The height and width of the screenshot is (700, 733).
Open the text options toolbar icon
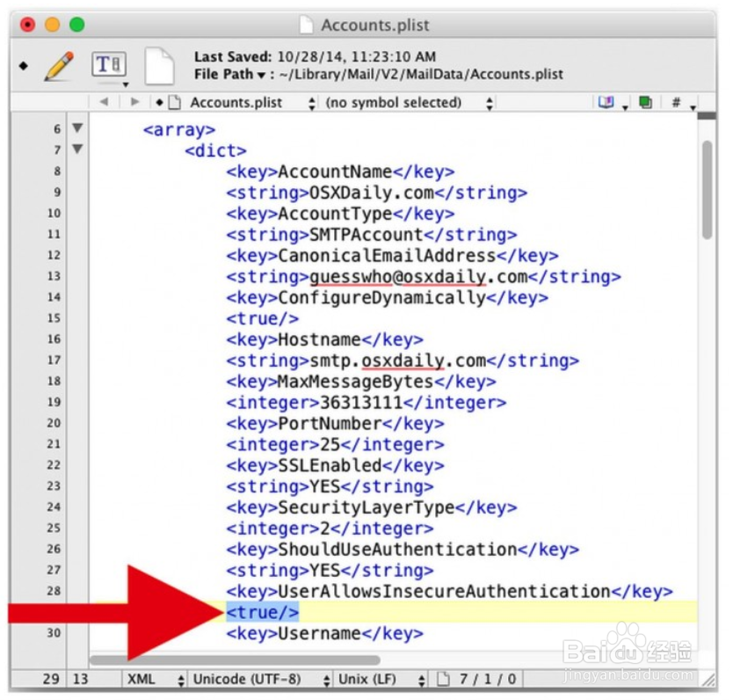point(108,64)
